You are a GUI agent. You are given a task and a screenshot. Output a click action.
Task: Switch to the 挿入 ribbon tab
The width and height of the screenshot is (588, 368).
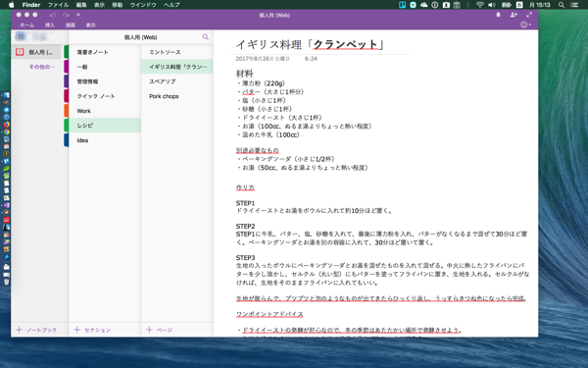point(50,26)
